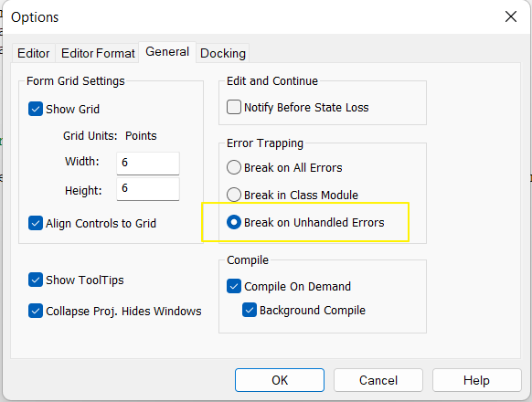Click the grid Width input field
532x402 pixels.
click(148, 164)
